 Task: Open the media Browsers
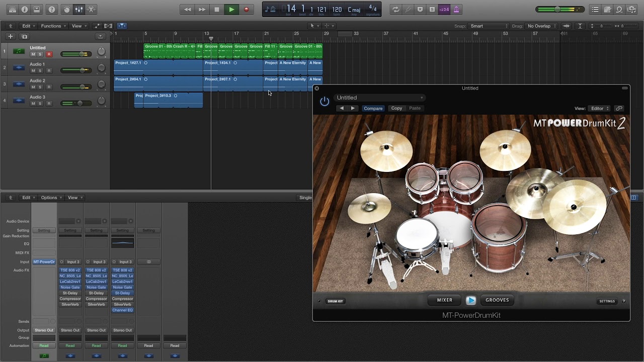click(632, 10)
